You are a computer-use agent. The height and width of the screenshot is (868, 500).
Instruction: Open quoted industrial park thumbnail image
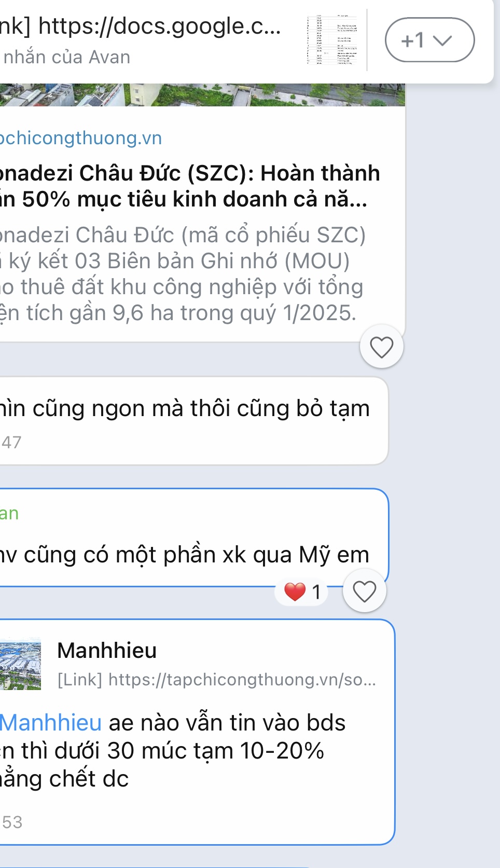point(20,664)
